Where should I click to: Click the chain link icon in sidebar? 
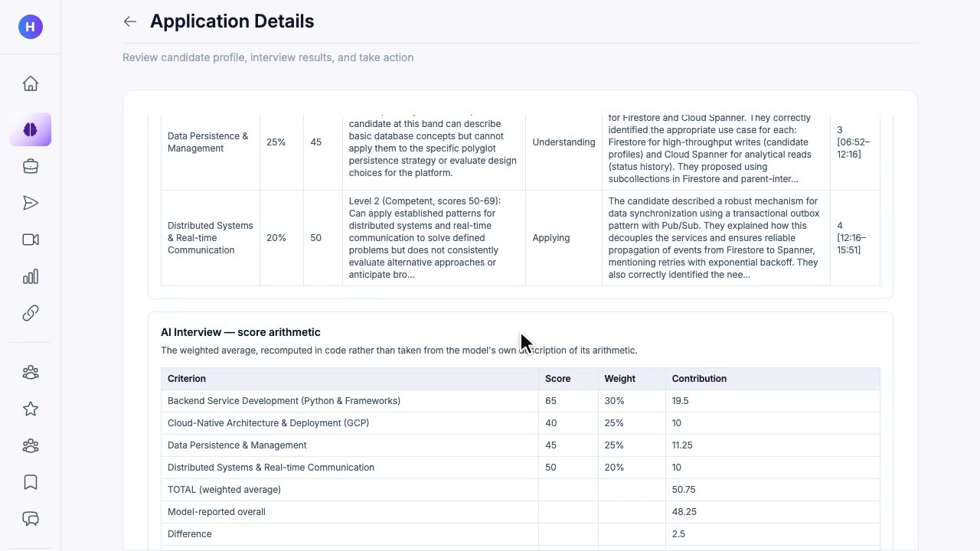pyautogui.click(x=31, y=313)
